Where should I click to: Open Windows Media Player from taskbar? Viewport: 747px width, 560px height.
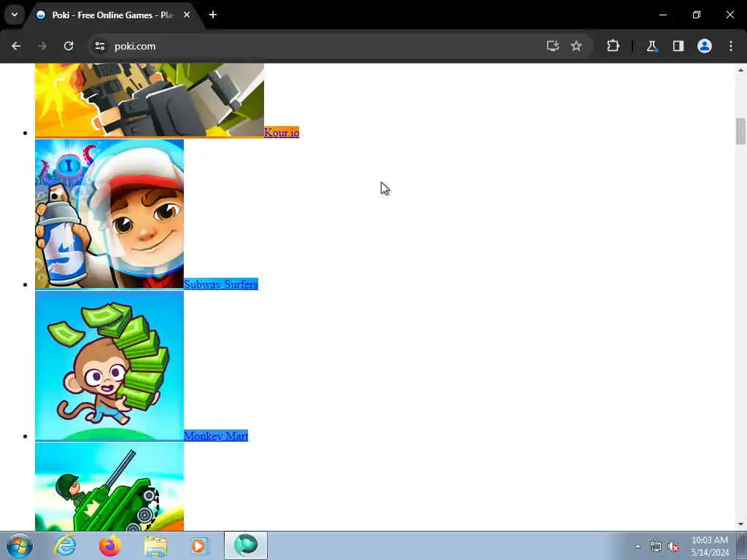pyautogui.click(x=199, y=545)
